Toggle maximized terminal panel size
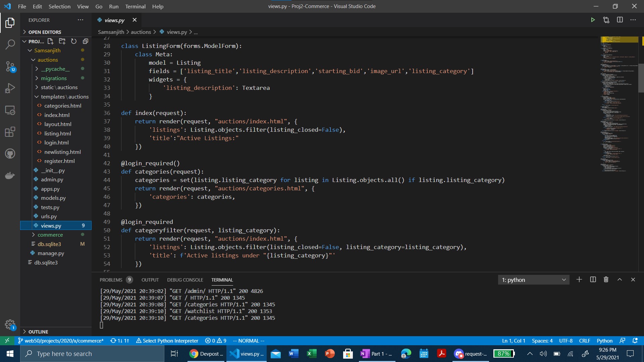644x362 pixels. click(620, 280)
